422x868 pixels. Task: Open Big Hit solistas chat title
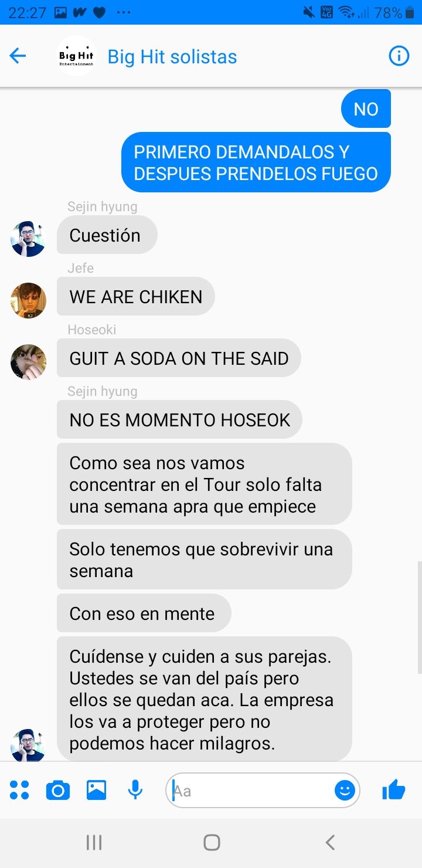[172, 57]
